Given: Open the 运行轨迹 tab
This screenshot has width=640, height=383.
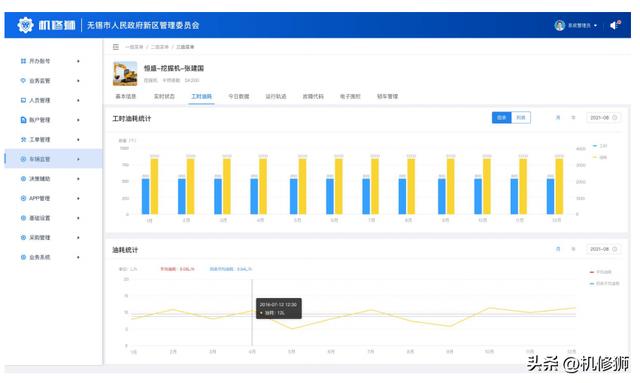Looking at the screenshot, I should point(276,96).
